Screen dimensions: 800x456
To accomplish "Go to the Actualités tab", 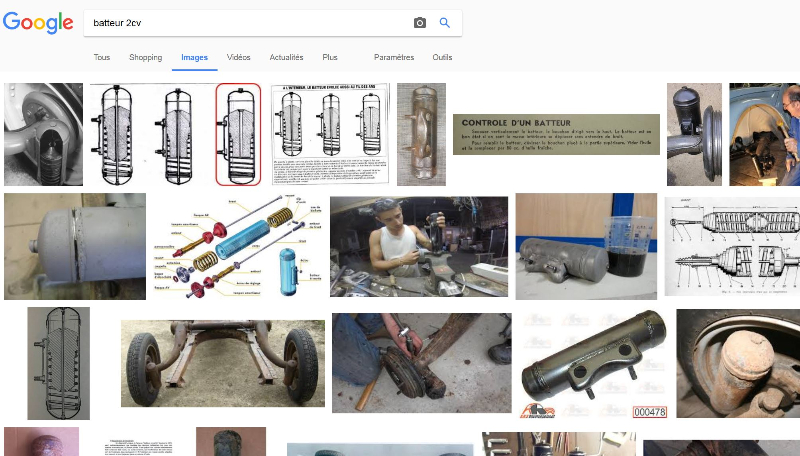I will 287,58.
